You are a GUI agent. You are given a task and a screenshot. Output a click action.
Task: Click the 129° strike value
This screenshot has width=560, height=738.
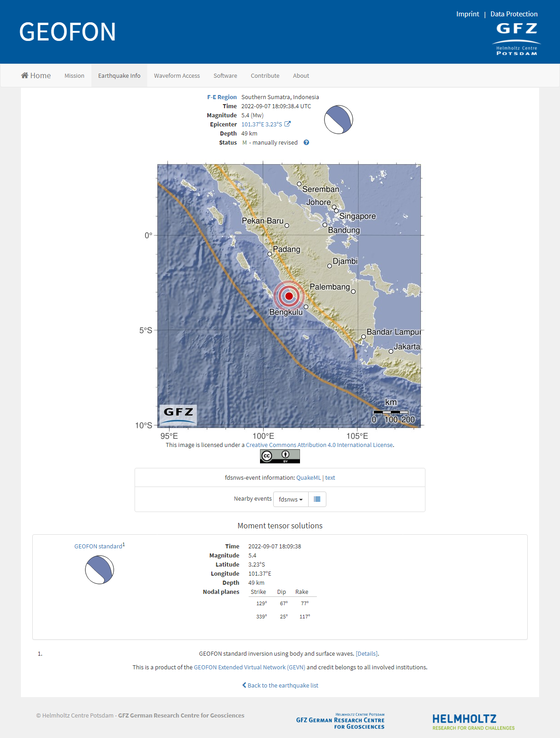pyautogui.click(x=261, y=603)
